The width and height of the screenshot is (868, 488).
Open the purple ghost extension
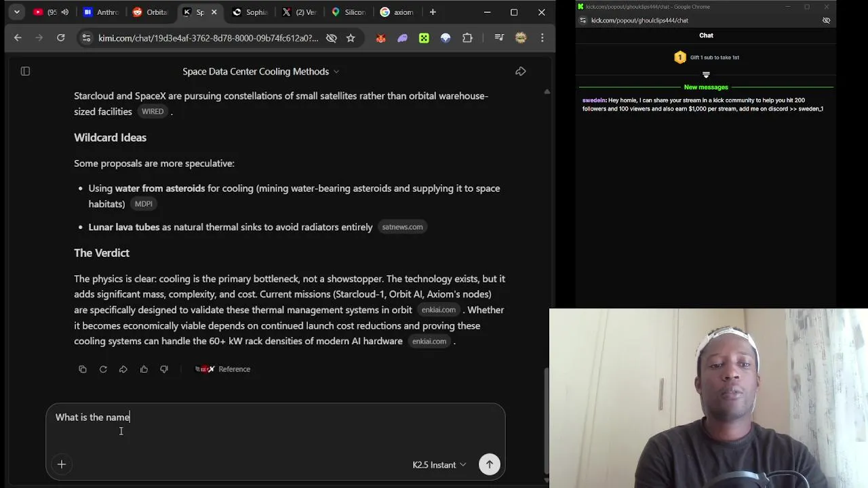click(x=402, y=38)
